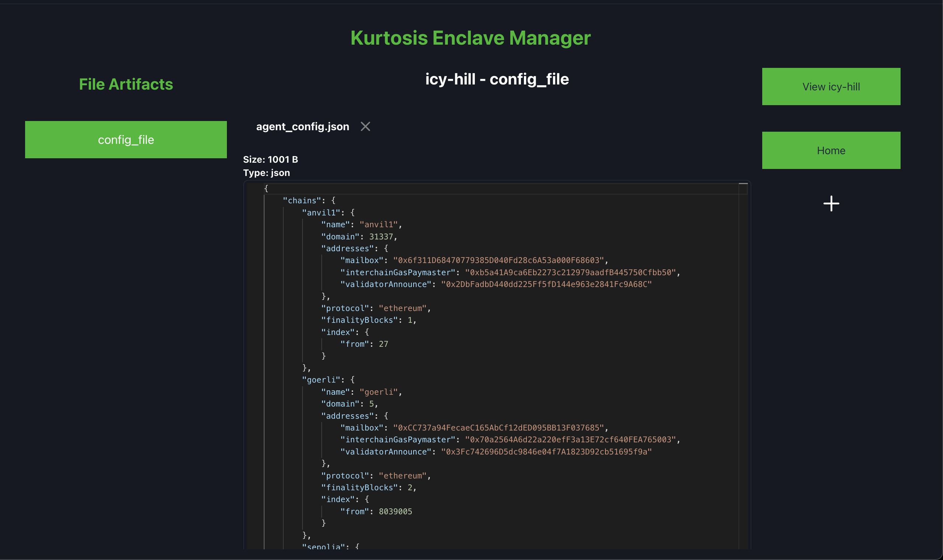Open the config_file artifact

[x=126, y=139]
